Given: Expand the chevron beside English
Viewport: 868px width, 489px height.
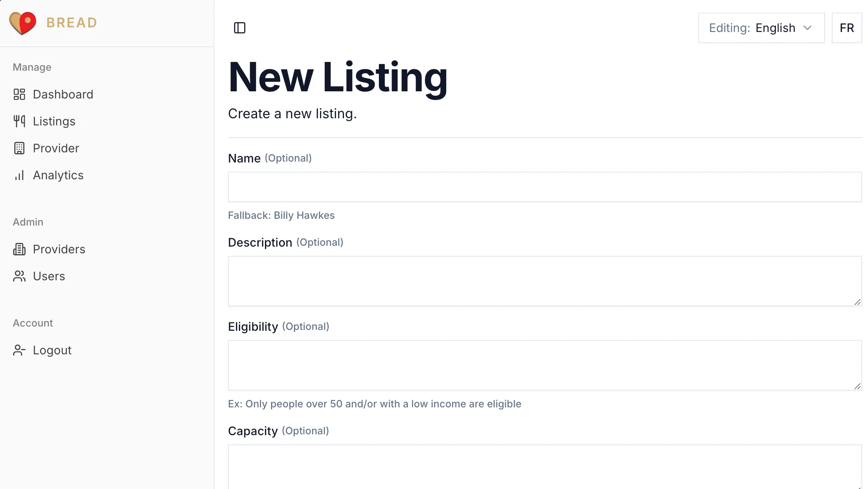Looking at the screenshot, I should (x=807, y=28).
